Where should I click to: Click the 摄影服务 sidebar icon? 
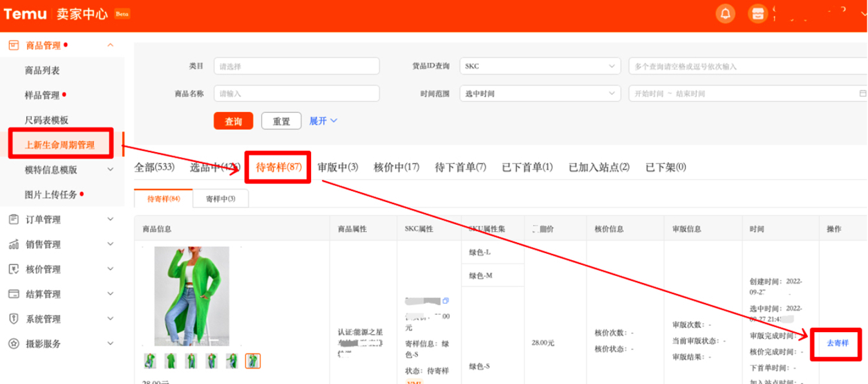click(x=13, y=344)
